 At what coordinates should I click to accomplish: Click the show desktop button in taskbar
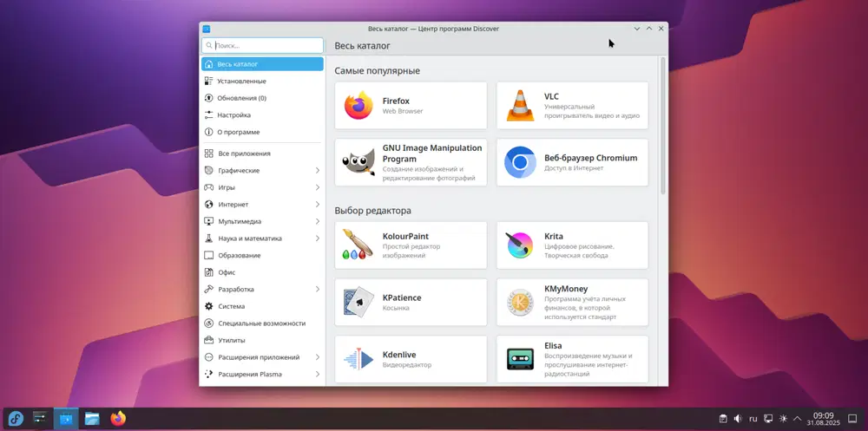click(852, 419)
